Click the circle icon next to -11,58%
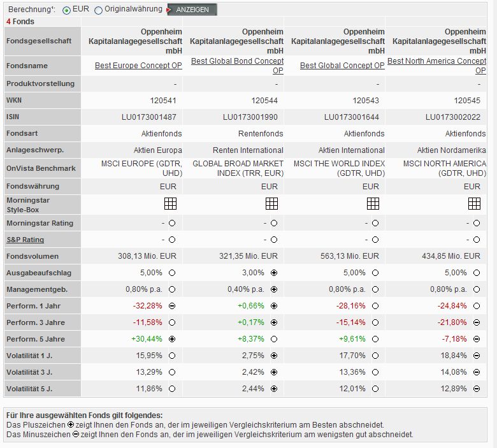 coord(172,322)
